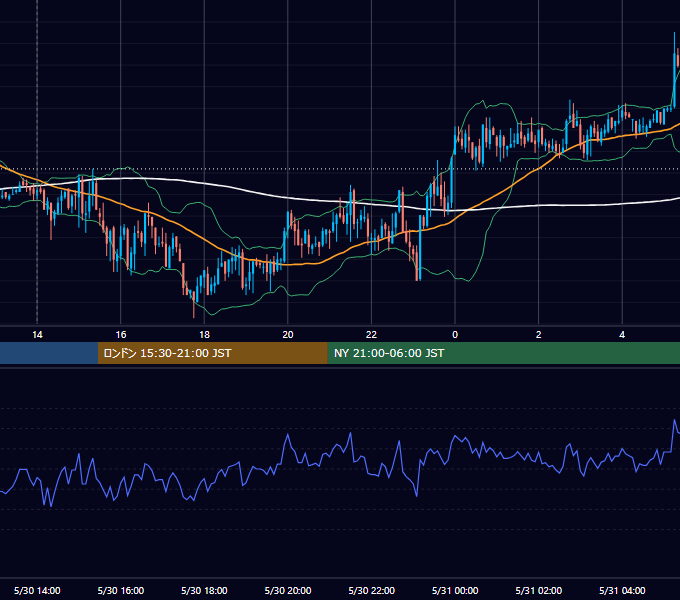Click the 22 hour axis label
The image size is (680, 600).
[x=371, y=335]
